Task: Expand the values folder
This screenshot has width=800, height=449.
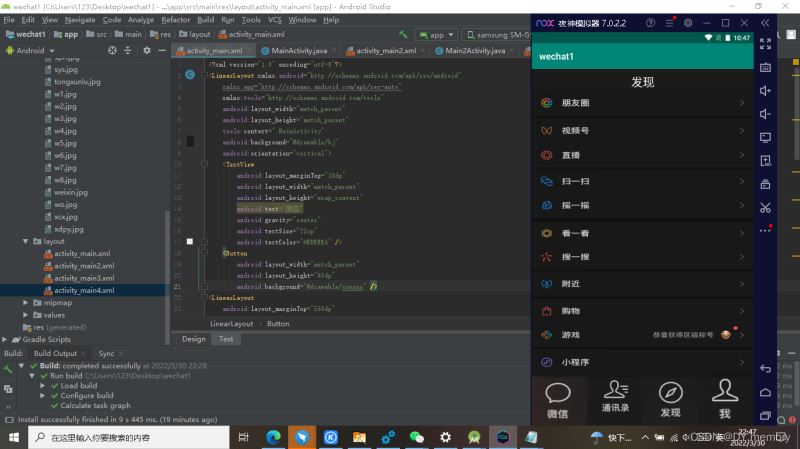Action: [26, 315]
